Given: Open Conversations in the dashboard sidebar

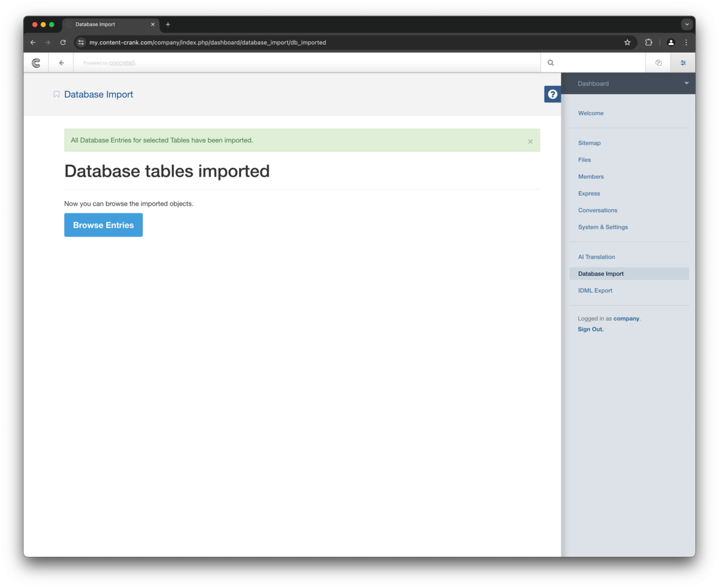Looking at the screenshot, I should pyautogui.click(x=598, y=210).
